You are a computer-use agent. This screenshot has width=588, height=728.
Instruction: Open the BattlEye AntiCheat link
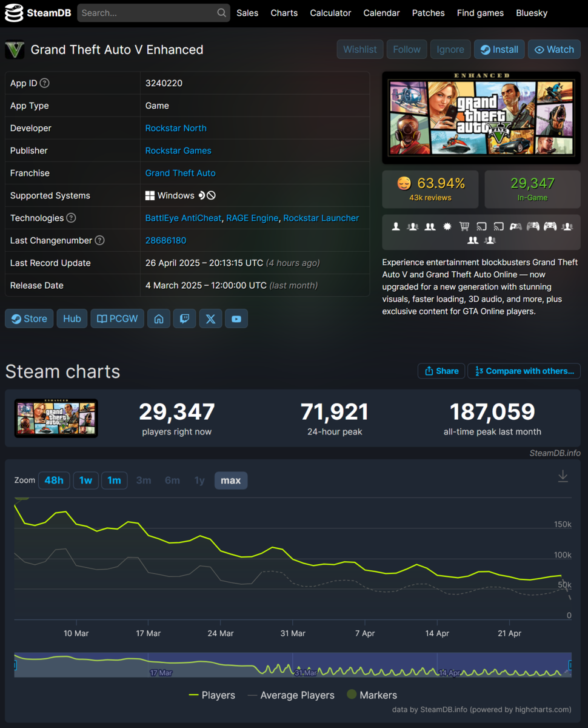183,218
